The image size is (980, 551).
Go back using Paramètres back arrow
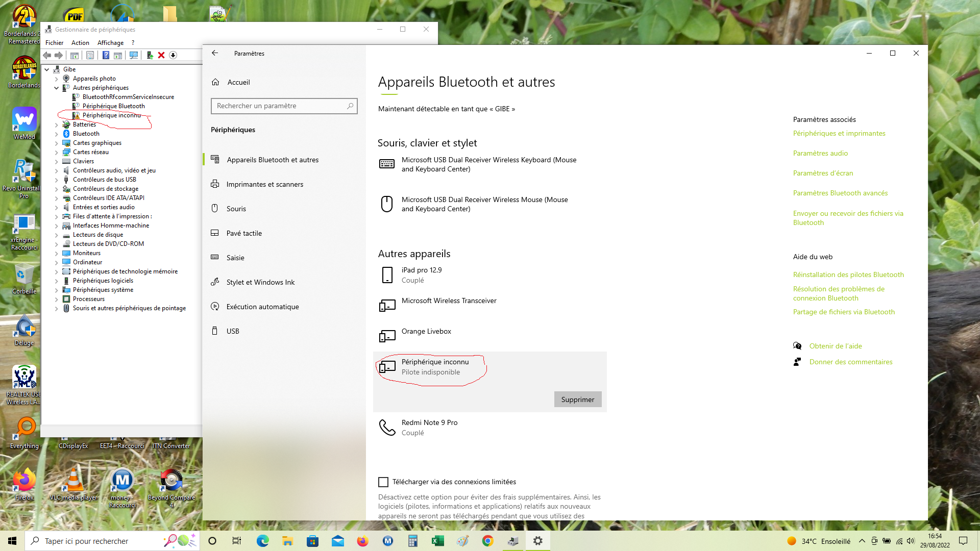click(215, 53)
